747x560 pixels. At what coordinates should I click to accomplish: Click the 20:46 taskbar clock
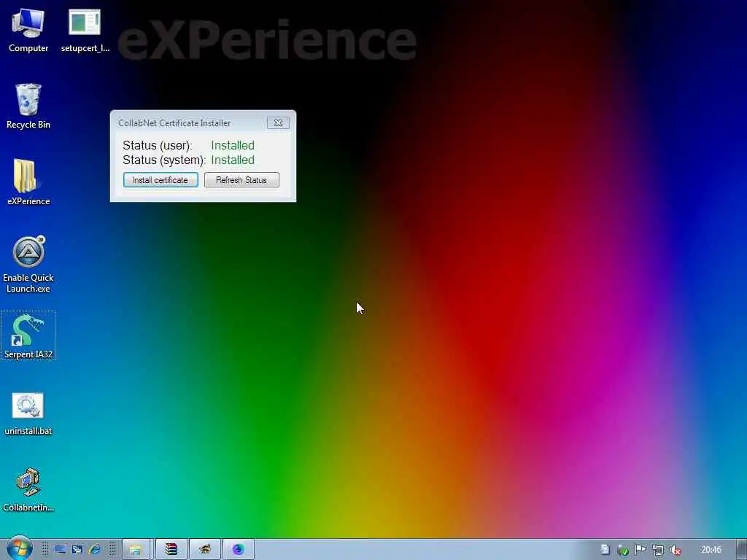pyautogui.click(x=711, y=550)
